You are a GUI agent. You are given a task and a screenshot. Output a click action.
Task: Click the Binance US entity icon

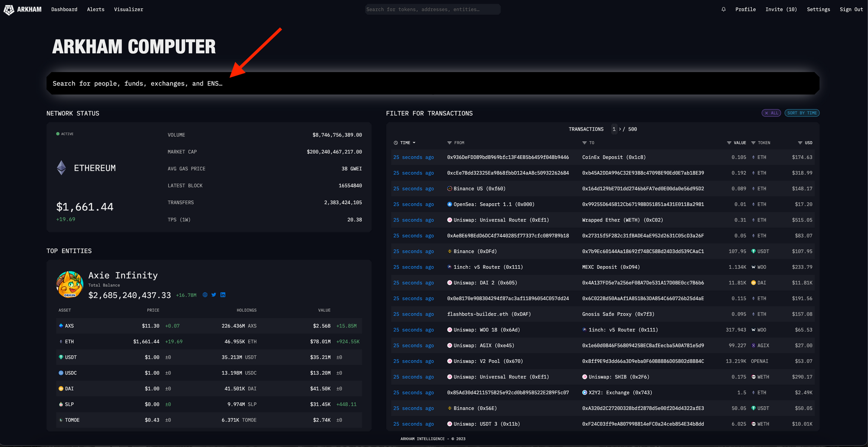click(x=450, y=189)
